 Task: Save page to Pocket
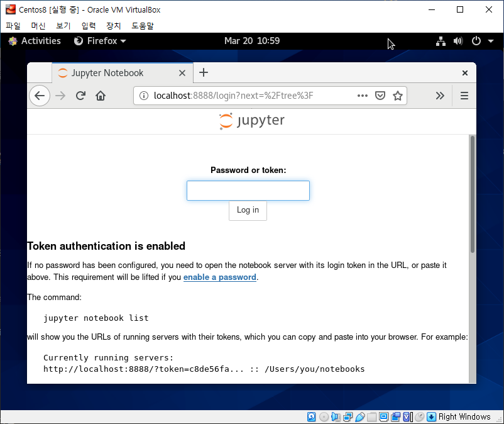380,96
